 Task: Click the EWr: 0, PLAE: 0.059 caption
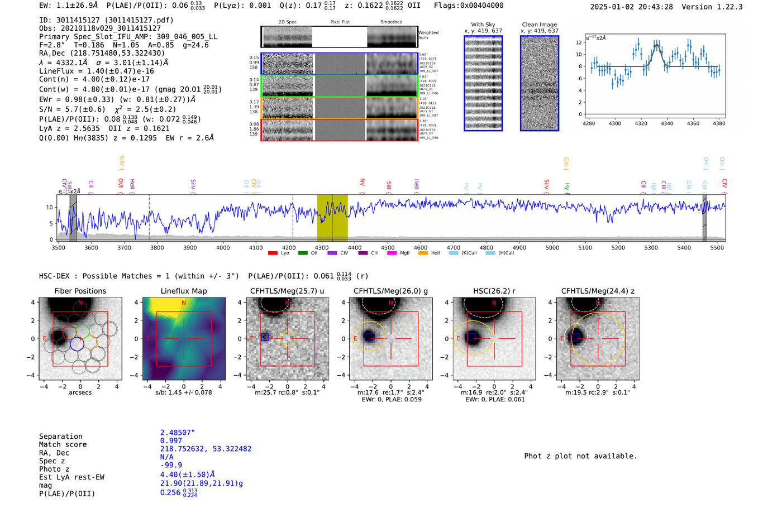pyautogui.click(x=391, y=400)
